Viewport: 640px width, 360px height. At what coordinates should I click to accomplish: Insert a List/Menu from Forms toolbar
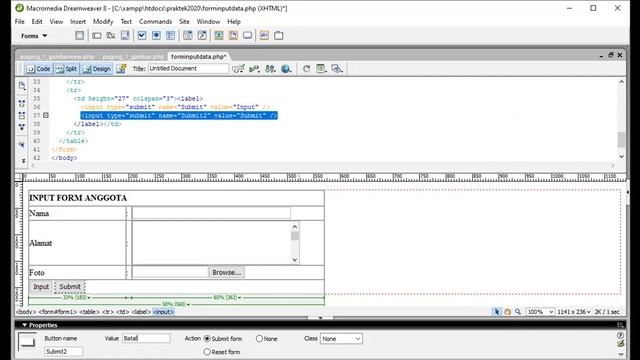coord(187,36)
